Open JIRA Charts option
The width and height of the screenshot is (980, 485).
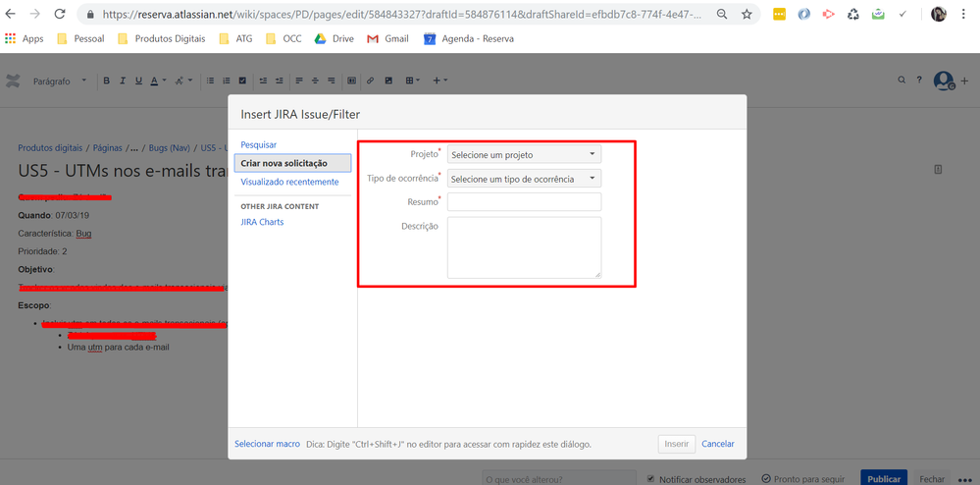tap(262, 222)
